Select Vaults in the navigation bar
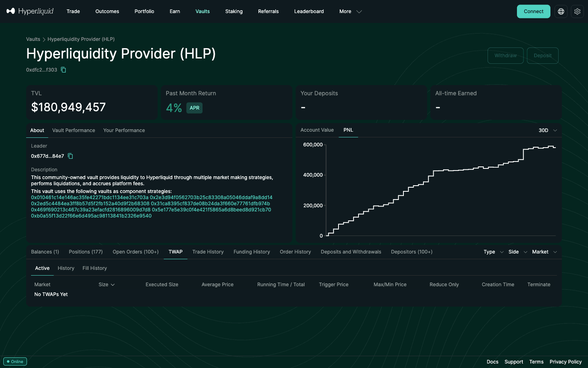The height and width of the screenshot is (368, 588). (x=203, y=11)
